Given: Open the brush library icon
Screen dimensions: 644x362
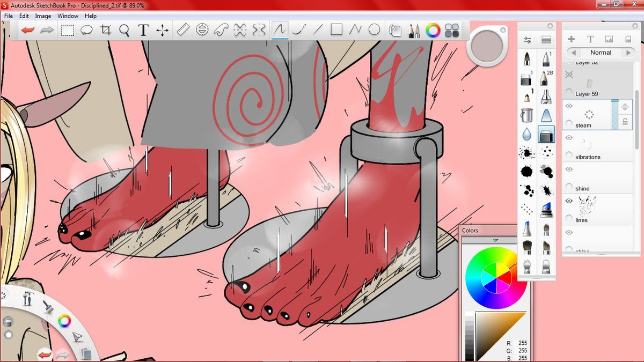Looking at the screenshot, I should point(546,40).
